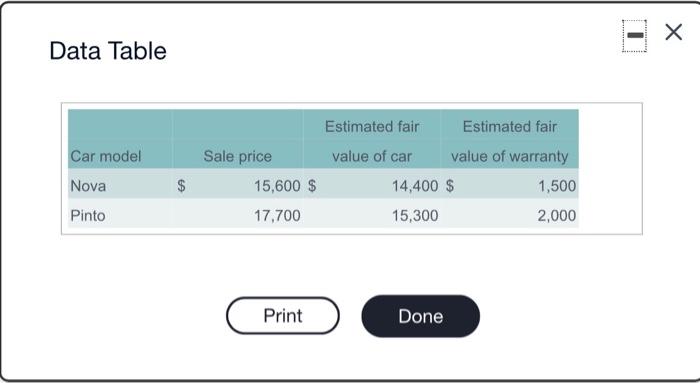Click dollar sign before 14,400 value
Screen dimensions: 700x383
point(312,186)
